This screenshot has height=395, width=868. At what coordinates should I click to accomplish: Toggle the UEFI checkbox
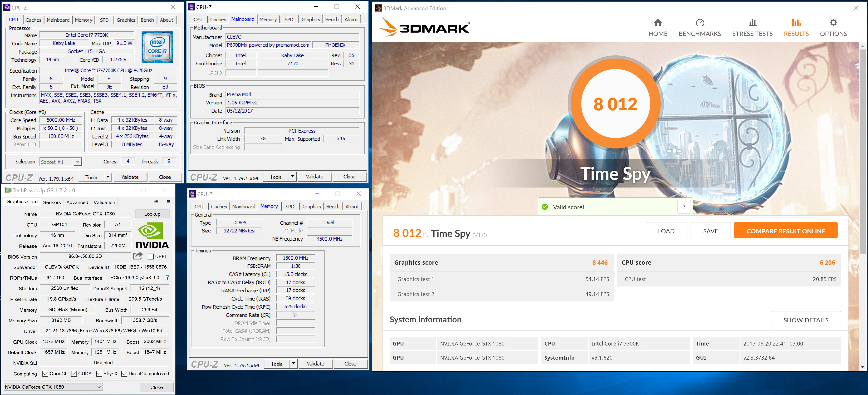coord(151,257)
